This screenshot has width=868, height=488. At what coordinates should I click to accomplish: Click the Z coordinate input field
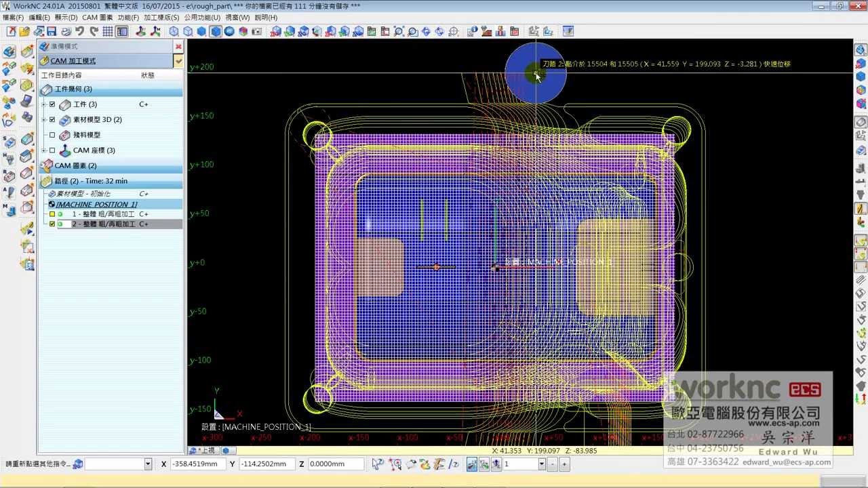click(x=336, y=464)
